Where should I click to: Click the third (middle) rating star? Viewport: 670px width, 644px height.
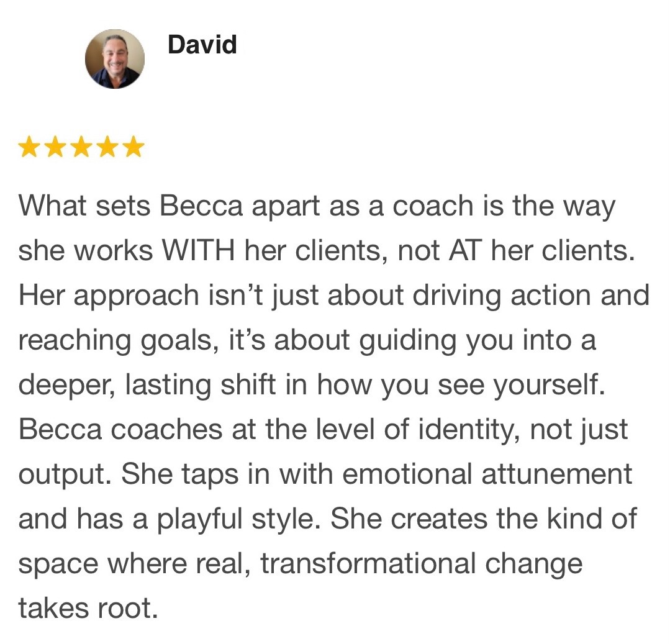coord(81,147)
